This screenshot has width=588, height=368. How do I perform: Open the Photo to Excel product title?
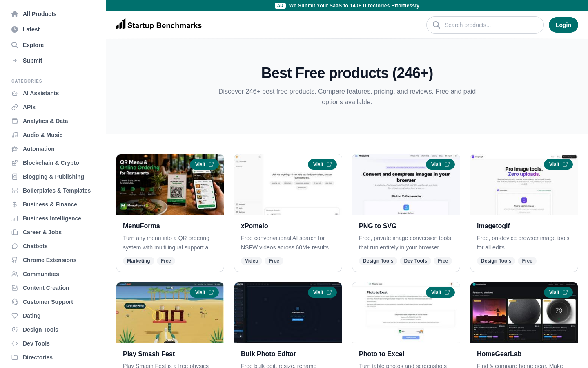pos(381,354)
